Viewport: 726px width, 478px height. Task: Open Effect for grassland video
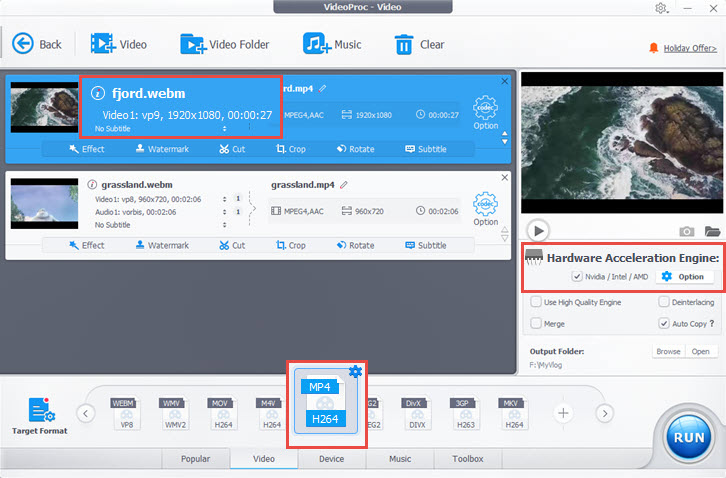point(87,245)
